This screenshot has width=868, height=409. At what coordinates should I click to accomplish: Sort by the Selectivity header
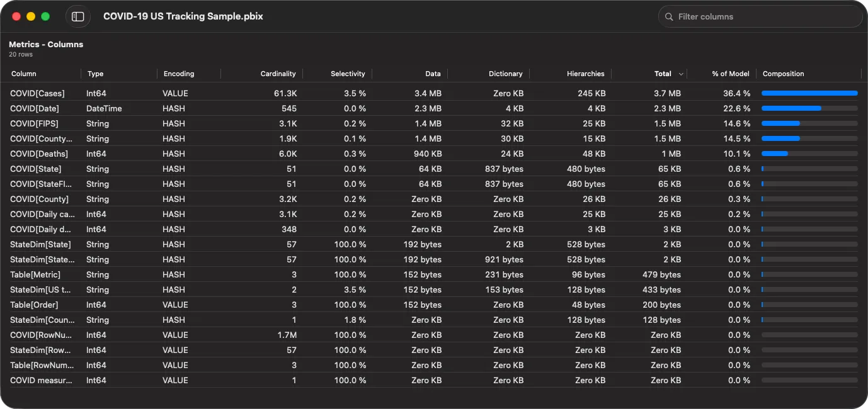pos(348,74)
